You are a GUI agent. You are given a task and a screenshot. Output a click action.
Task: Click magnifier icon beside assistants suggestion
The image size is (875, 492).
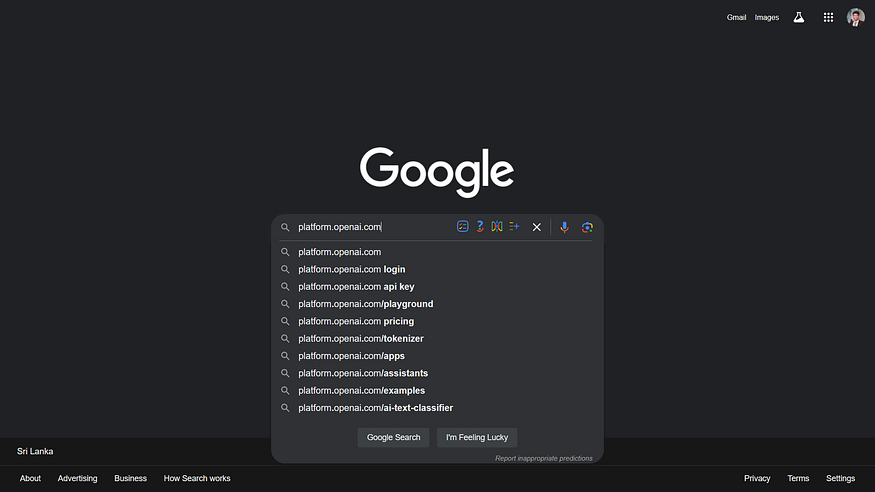pyautogui.click(x=285, y=373)
